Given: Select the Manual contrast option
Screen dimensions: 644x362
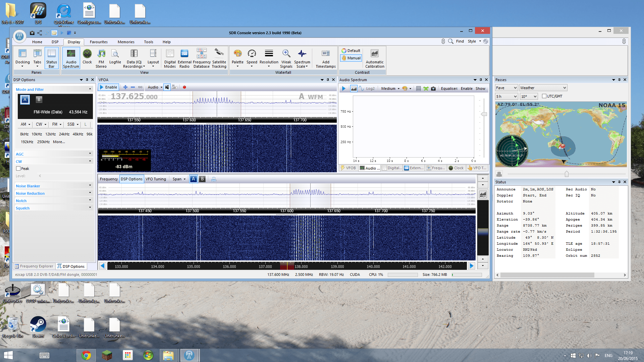Looking at the screenshot, I should (x=351, y=58).
